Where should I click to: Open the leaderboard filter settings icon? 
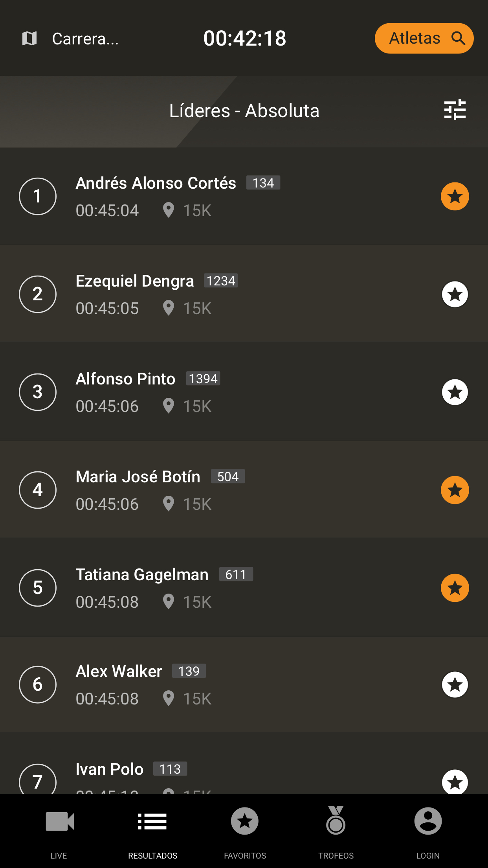point(455,110)
